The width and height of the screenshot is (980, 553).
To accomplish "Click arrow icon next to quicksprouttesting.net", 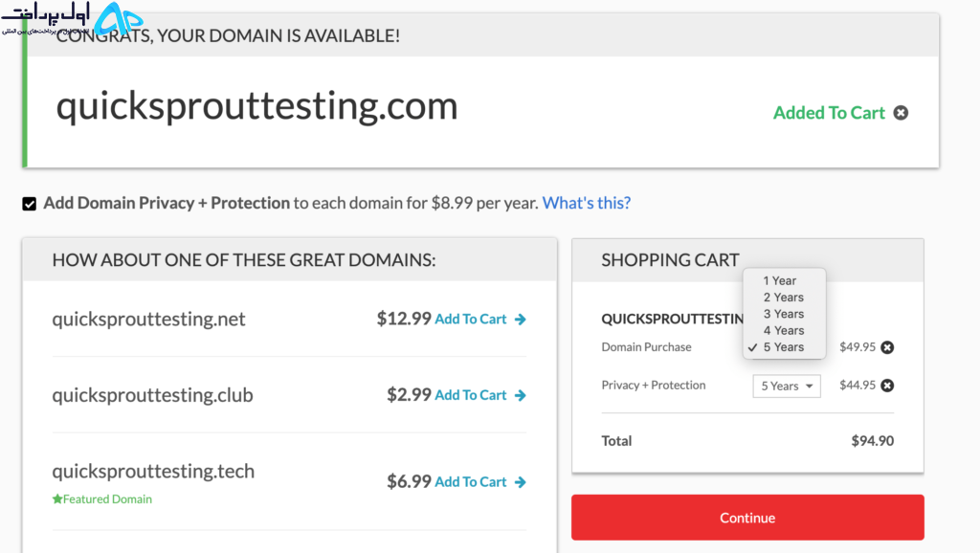I will (x=520, y=320).
